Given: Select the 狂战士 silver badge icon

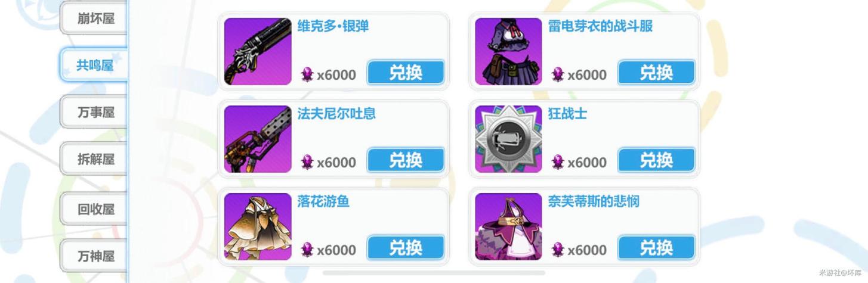Looking at the screenshot, I should pos(508,139).
